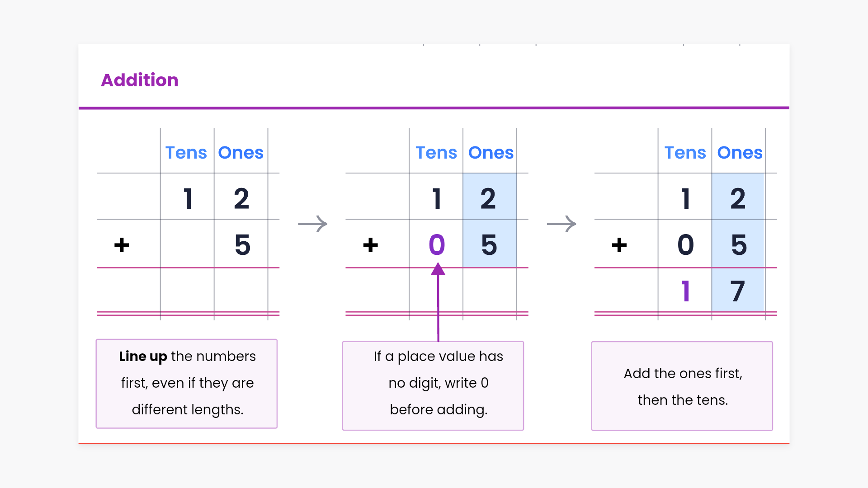
Task: Click the "Add the ones first" text box
Action: (682, 386)
